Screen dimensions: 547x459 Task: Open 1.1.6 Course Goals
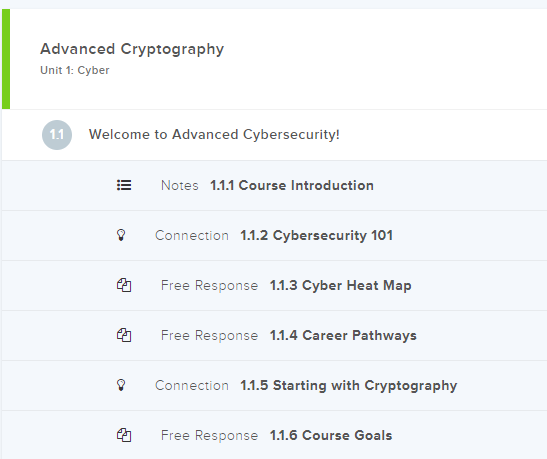pyautogui.click(x=331, y=435)
